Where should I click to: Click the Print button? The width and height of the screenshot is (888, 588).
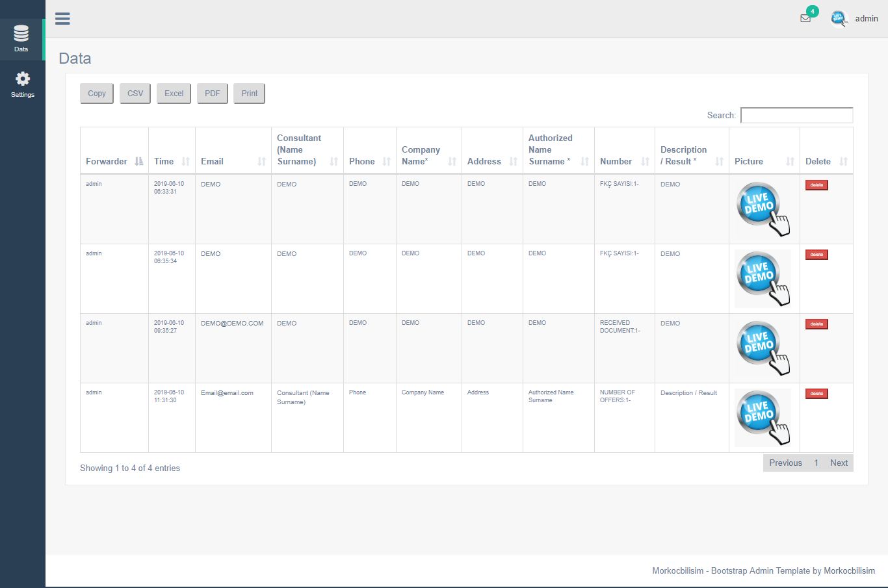(x=249, y=94)
